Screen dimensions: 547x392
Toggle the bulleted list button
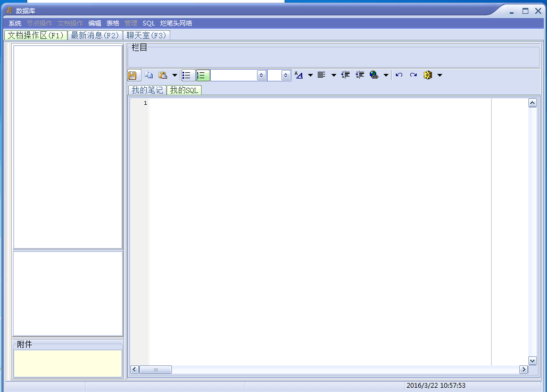click(x=188, y=76)
